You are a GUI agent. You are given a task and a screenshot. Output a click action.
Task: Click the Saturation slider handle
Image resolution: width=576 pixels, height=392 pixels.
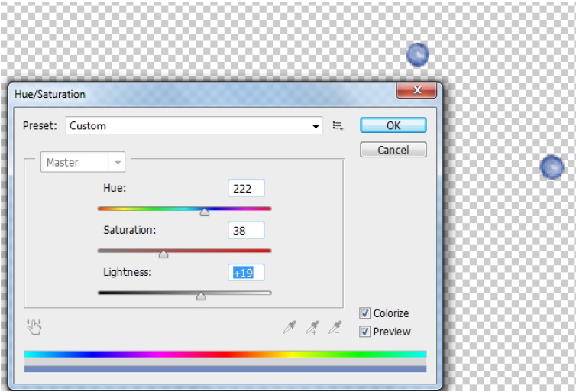pyautogui.click(x=163, y=254)
